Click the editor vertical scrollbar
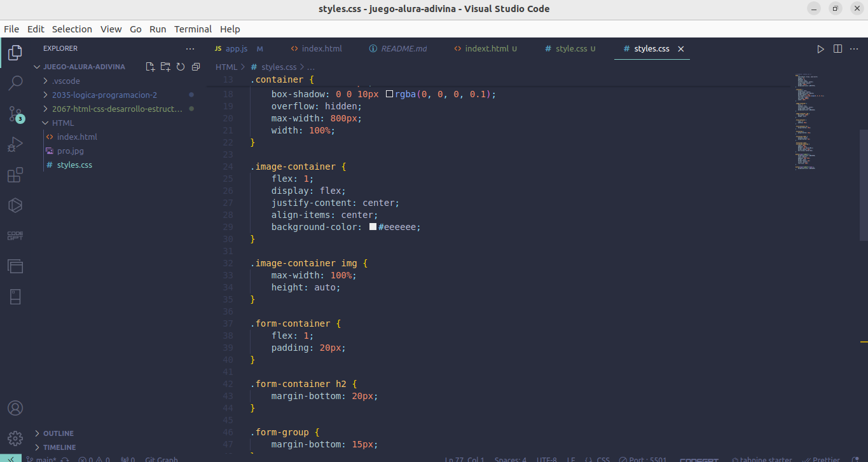 (x=864, y=184)
